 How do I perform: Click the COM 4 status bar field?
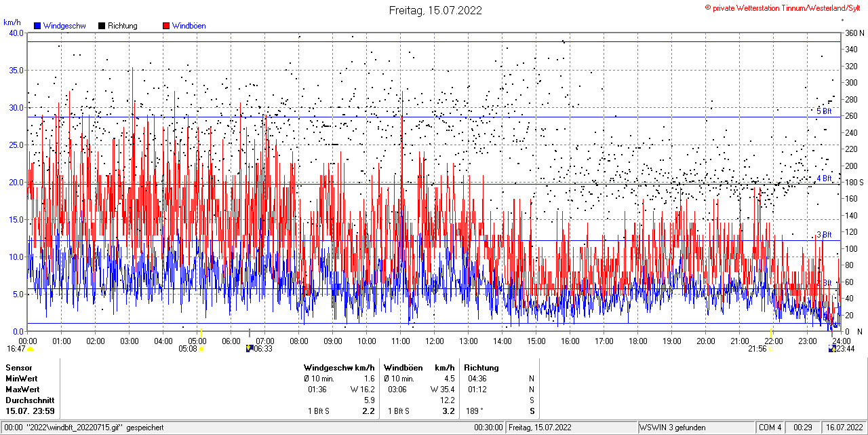[770, 428]
